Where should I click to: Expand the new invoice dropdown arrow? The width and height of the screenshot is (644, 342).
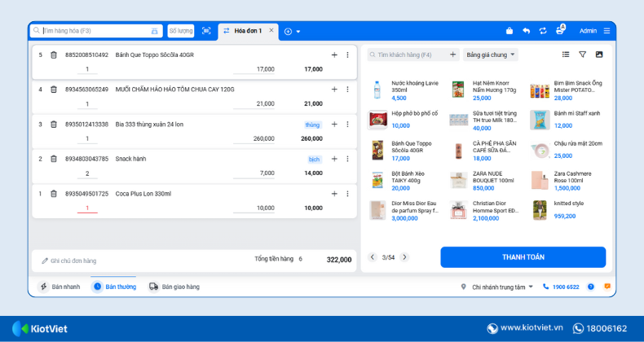point(298,32)
